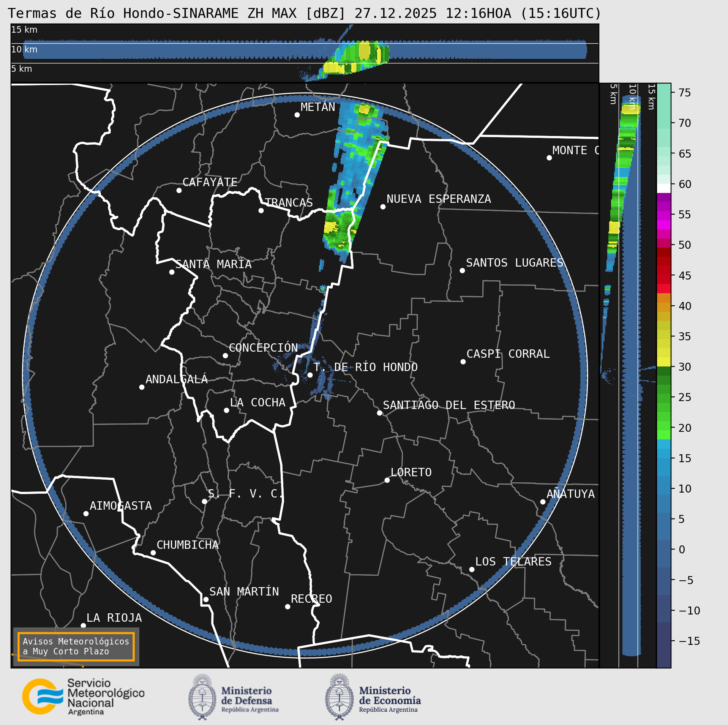Click the LOS TELARES marker dot
The image size is (728, 725).
(x=472, y=569)
